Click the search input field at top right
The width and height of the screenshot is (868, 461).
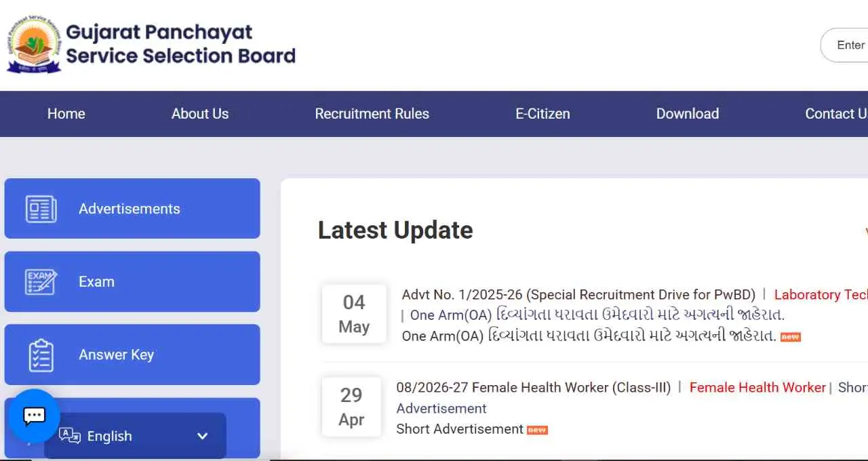click(x=844, y=45)
